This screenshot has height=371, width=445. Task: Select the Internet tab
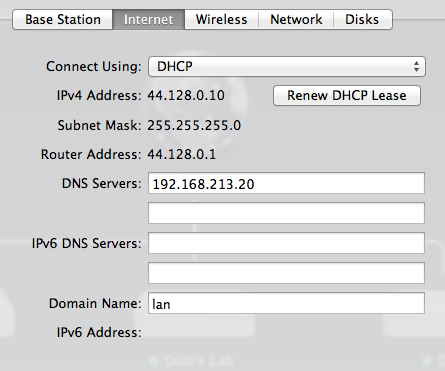(x=148, y=19)
